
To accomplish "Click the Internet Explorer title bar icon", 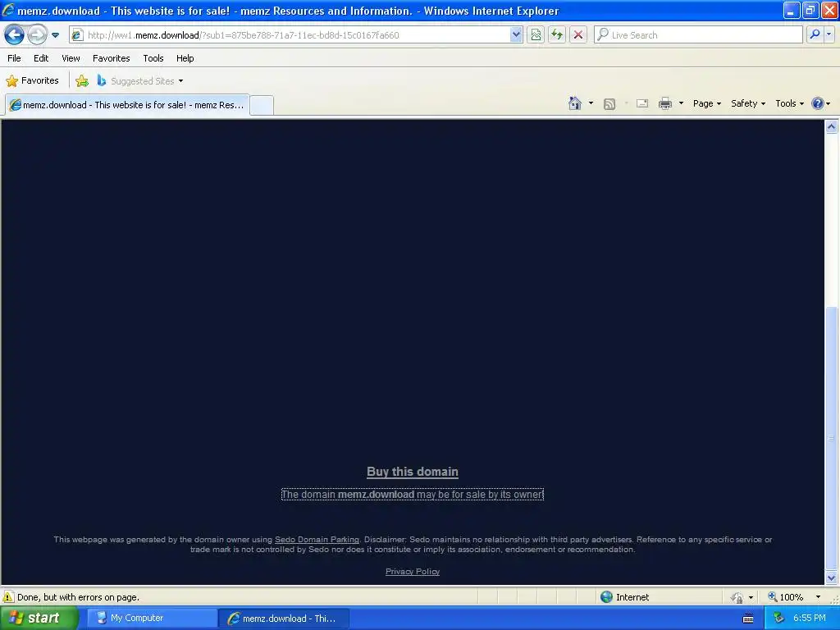I will [8, 10].
